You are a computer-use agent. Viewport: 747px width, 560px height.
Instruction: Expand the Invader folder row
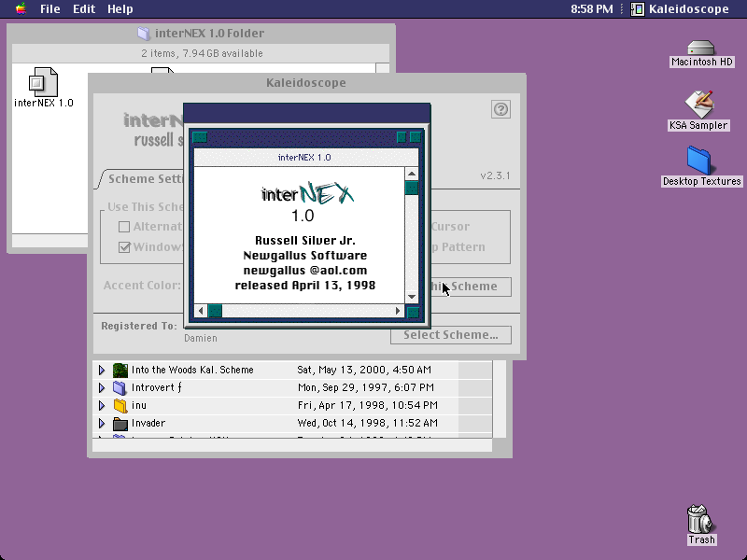(102, 423)
